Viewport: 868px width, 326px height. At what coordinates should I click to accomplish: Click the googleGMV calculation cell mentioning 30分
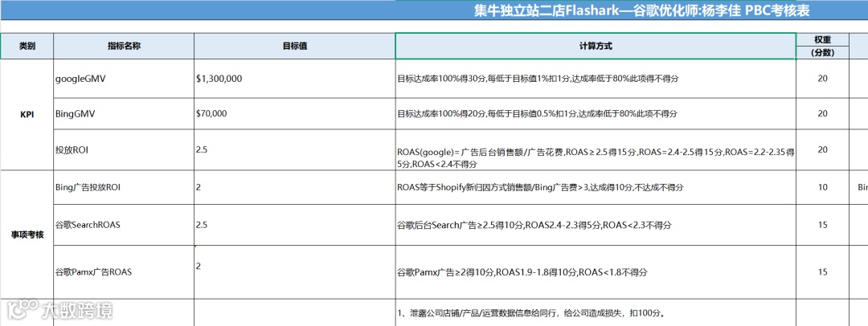(596, 79)
